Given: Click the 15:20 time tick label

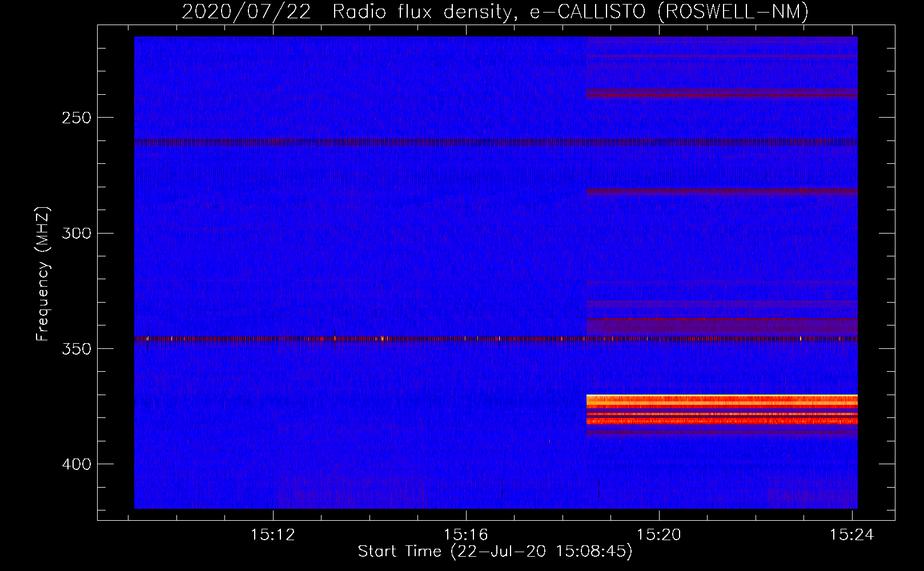Looking at the screenshot, I should 659,534.
